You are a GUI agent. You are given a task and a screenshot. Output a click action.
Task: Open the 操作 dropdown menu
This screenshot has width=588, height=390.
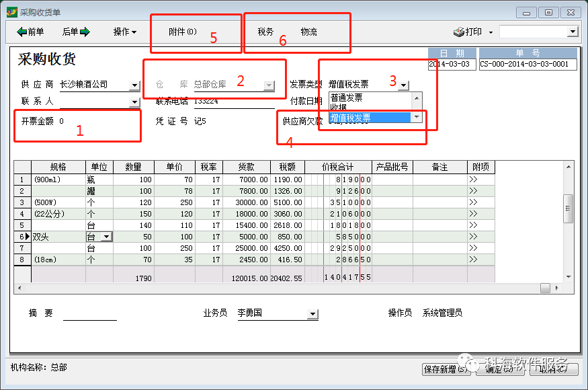124,32
